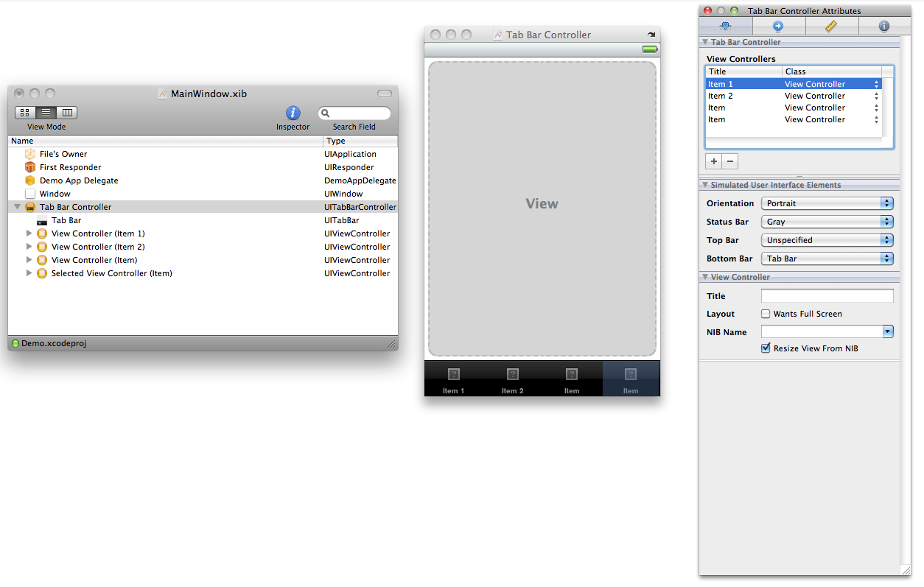
Task: Switch to icon view mode in MainWindow.xib
Action: [x=24, y=112]
